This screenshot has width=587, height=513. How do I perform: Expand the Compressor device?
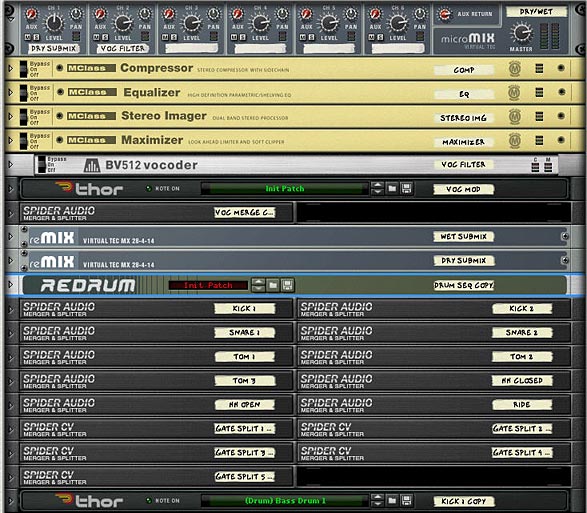coord(10,69)
